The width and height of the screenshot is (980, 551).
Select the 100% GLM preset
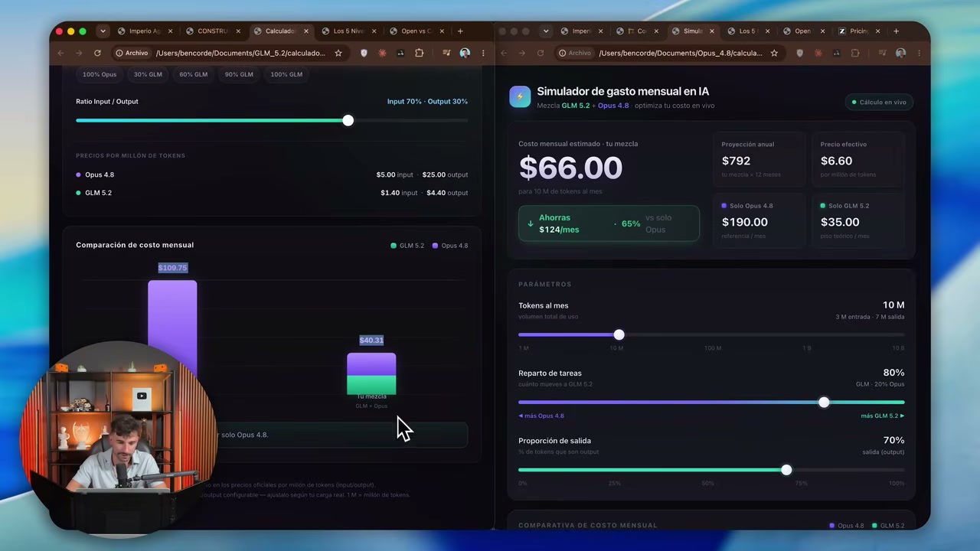286,74
